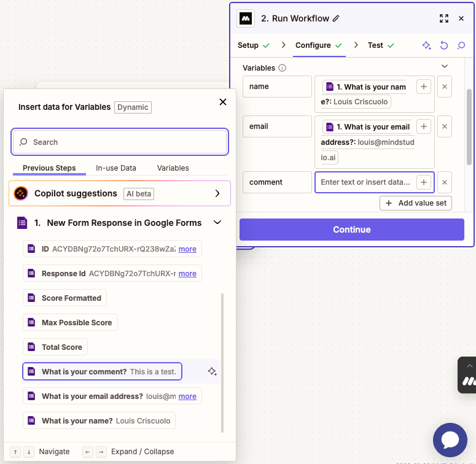Screen dimensions: 476x464
Task: Remove the name variable row
Action: (445, 87)
